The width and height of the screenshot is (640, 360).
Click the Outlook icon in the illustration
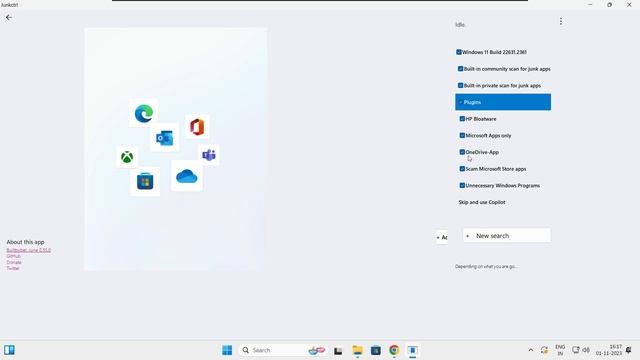tap(164, 138)
